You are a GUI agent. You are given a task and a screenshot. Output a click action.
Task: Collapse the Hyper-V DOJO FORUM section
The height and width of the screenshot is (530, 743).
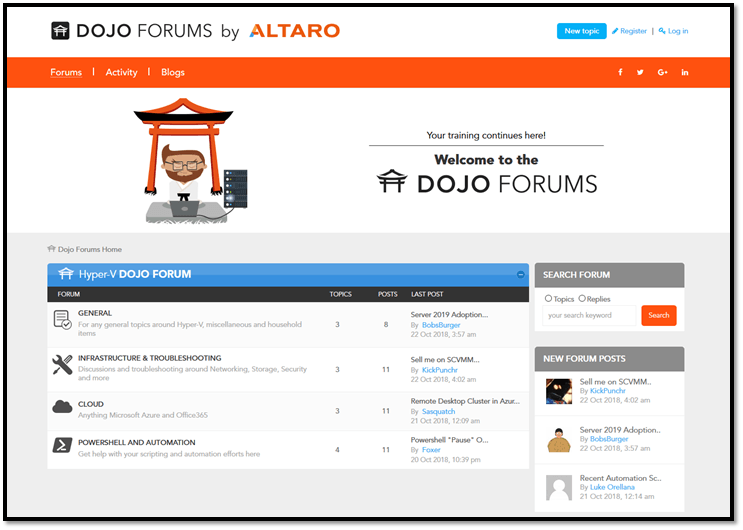coord(520,274)
